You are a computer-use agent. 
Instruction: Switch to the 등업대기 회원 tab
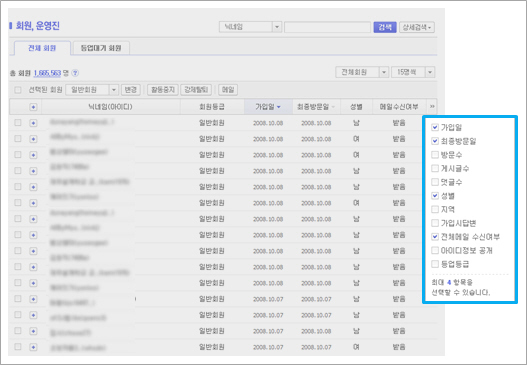[x=101, y=48]
